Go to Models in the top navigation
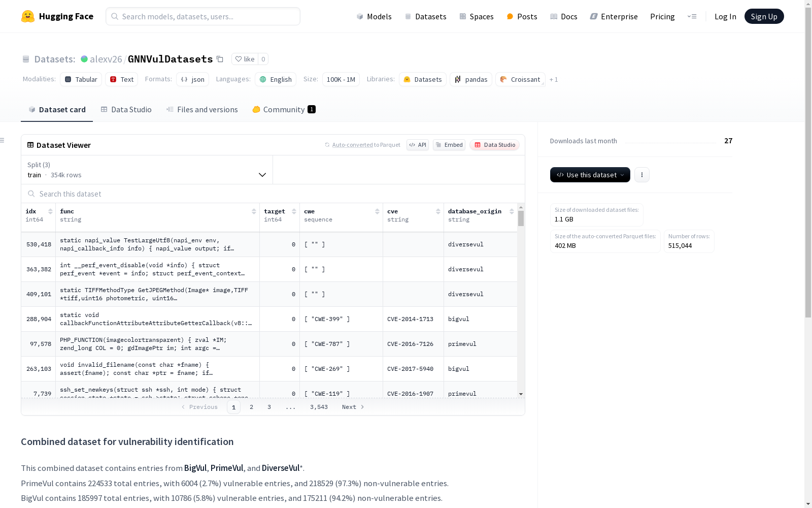The image size is (812, 508). pyautogui.click(x=374, y=16)
